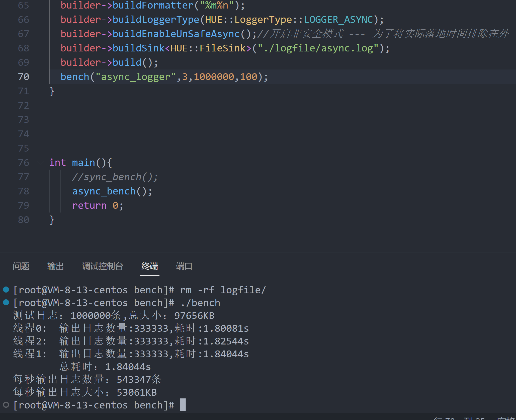
Task: Click the buildEnableUnSafeAsync method call
Action: coord(176,34)
